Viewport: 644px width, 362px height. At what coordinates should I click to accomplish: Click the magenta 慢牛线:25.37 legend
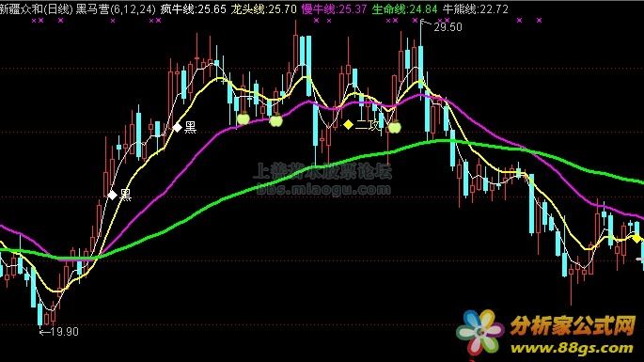coord(334,9)
